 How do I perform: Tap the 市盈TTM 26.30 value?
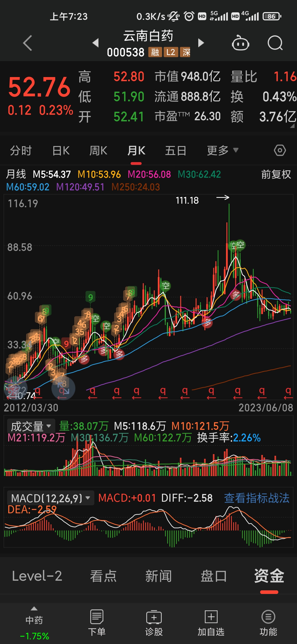coord(188,116)
